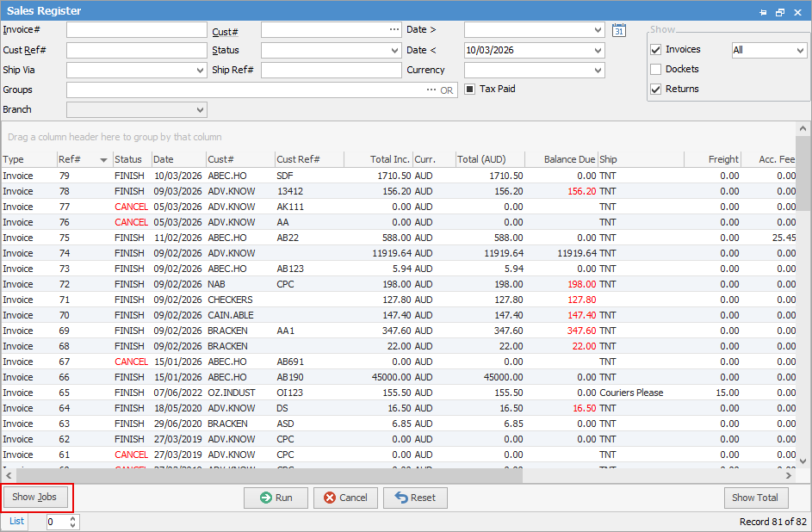Open the Date < dropdown showing 10/03/2026
The width and height of the screenshot is (812, 532).
pos(598,50)
